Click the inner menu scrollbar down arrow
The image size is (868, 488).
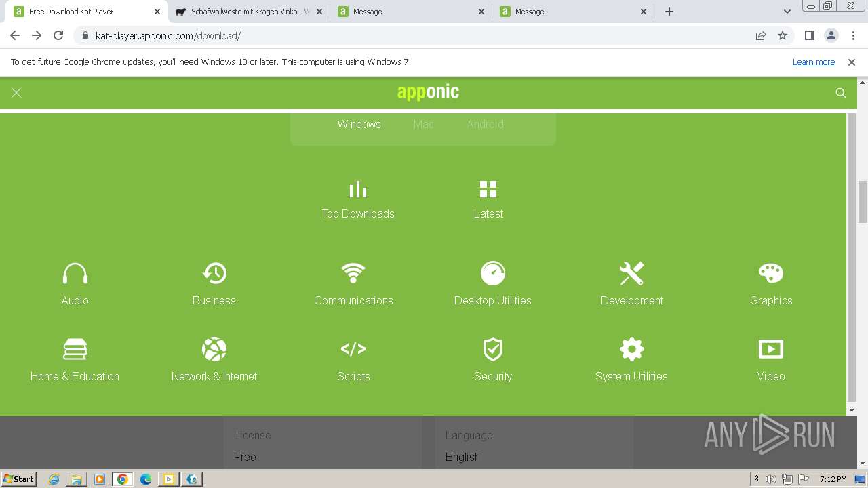(852, 410)
